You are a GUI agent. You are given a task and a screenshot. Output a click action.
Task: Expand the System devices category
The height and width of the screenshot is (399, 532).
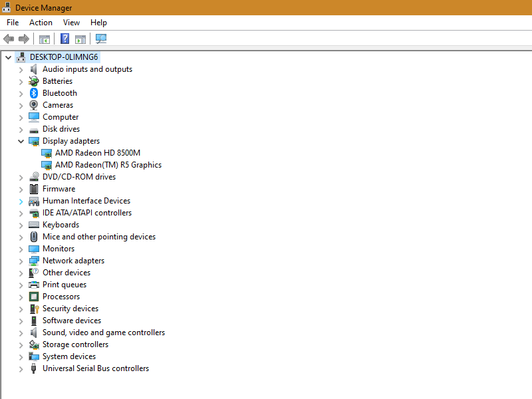21,357
